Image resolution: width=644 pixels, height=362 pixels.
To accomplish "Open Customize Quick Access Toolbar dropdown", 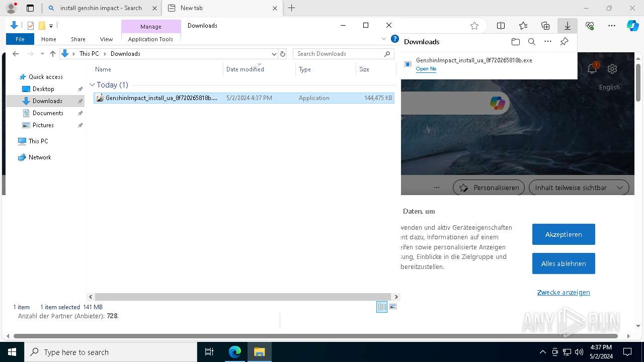I will (x=51, y=26).
